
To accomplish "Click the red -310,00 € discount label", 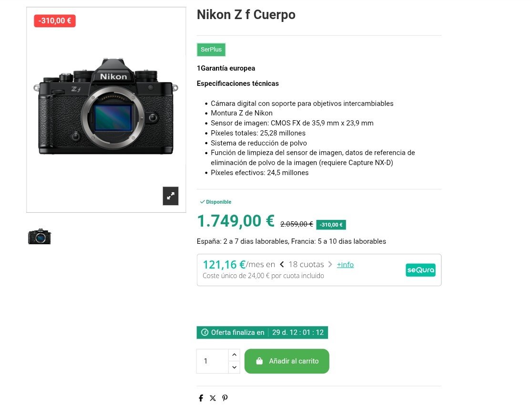I will pyautogui.click(x=55, y=21).
